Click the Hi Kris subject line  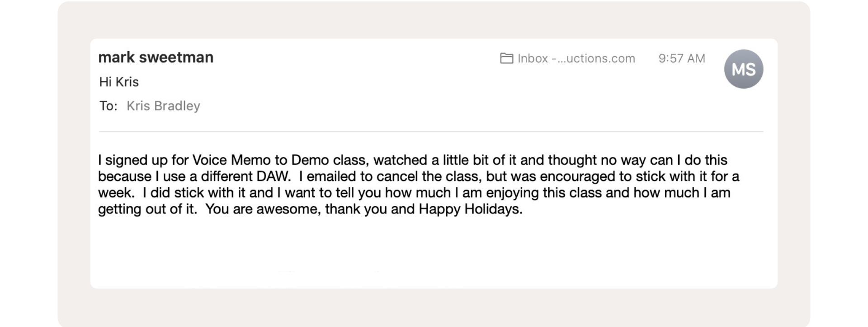(x=119, y=82)
